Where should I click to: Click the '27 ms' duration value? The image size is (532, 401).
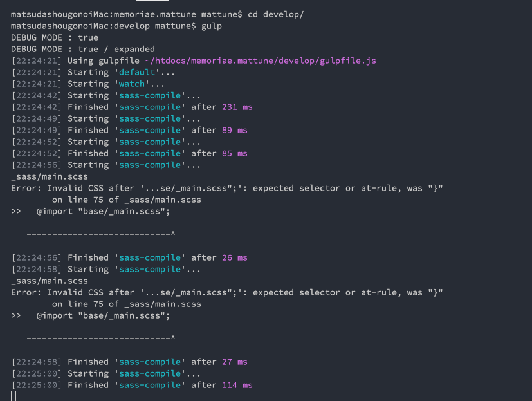234,362
